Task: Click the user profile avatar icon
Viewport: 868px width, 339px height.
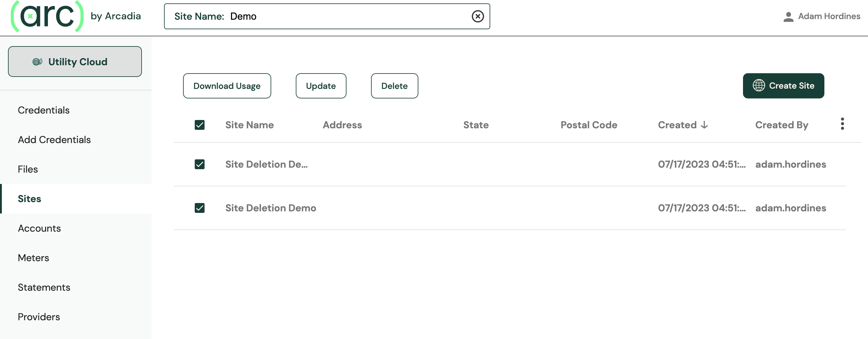Action: [788, 17]
